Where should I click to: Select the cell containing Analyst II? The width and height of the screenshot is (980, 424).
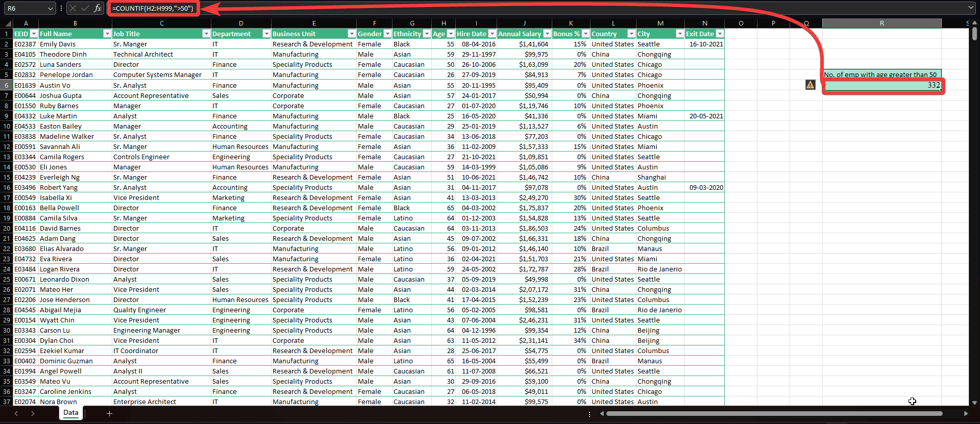161,371
